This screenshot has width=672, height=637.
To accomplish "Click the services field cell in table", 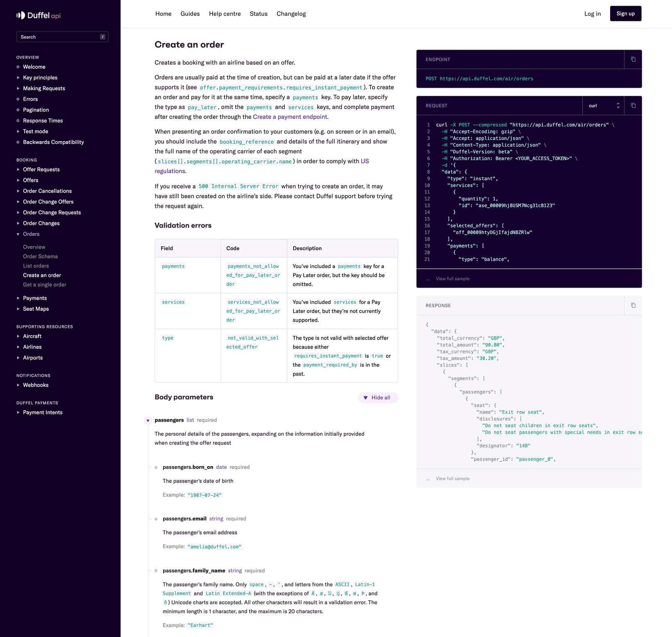I will point(188,311).
